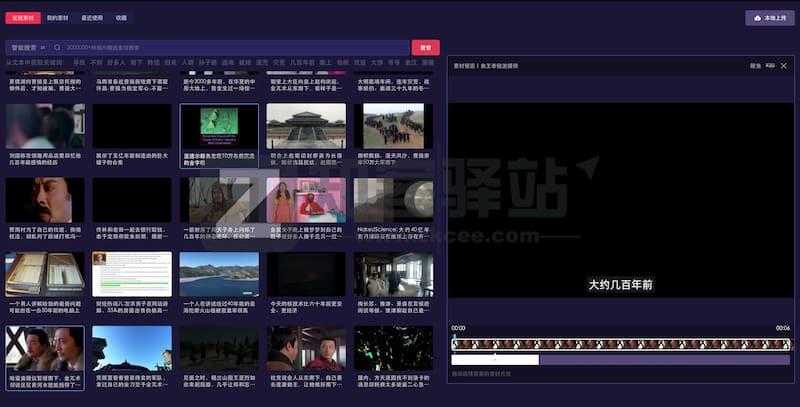Open the pavilion interior with people thumbnail

coord(393,274)
